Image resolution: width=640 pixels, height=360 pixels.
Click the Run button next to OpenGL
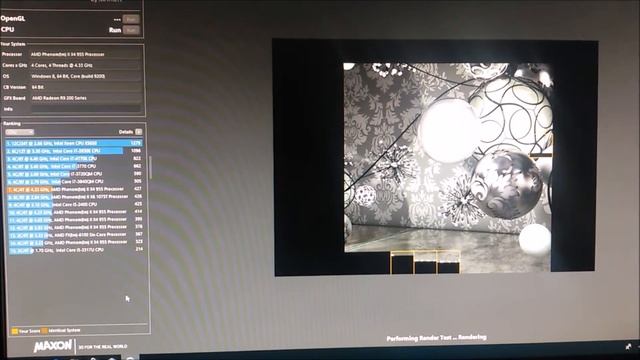click(131, 19)
